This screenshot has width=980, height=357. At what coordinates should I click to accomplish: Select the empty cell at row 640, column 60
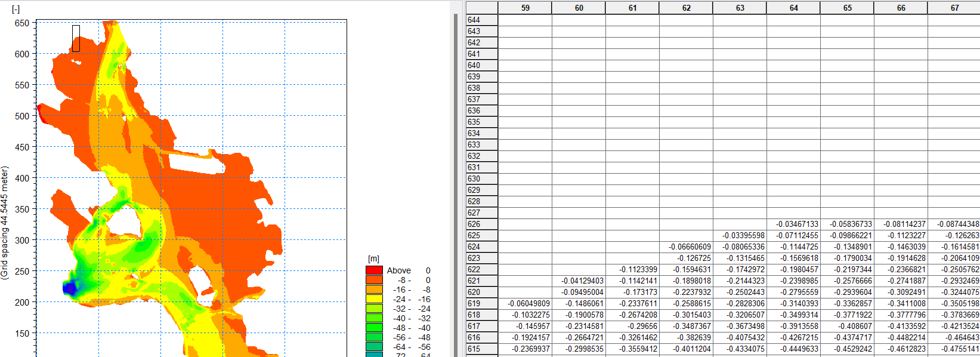[x=579, y=65]
